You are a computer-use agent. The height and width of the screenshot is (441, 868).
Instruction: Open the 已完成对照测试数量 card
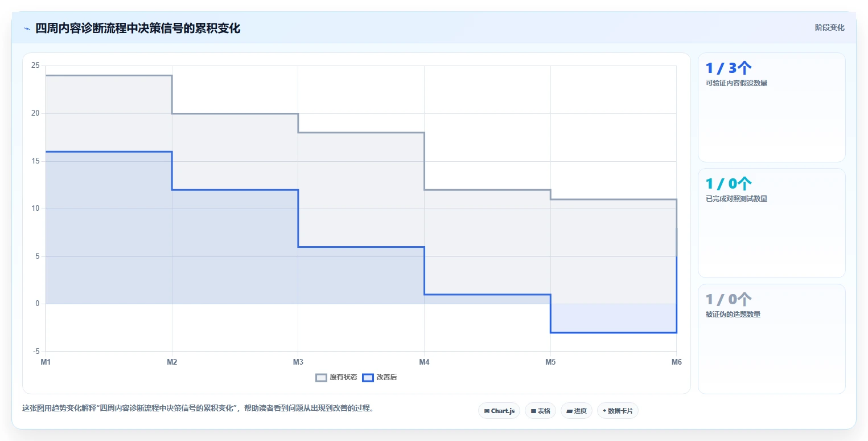pos(771,223)
